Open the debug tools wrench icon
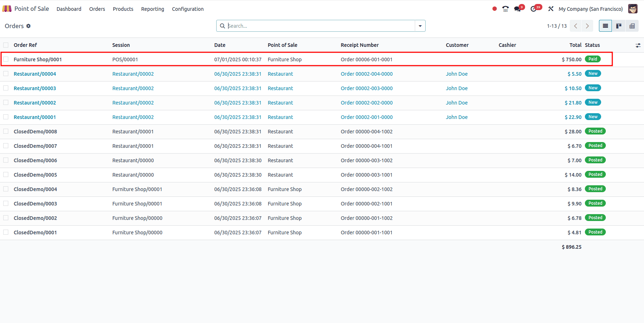 point(551,9)
